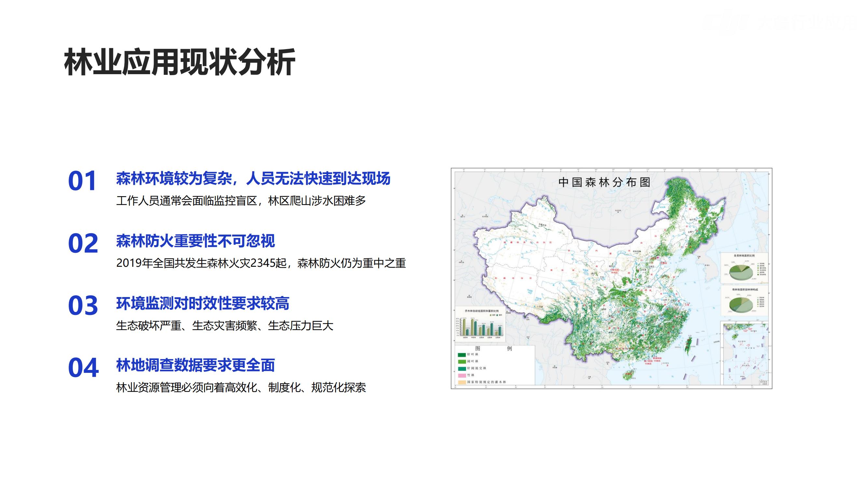Click the line 生态破坏严重、生态灾害频繁、生态压力巨大

tap(225, 326)
